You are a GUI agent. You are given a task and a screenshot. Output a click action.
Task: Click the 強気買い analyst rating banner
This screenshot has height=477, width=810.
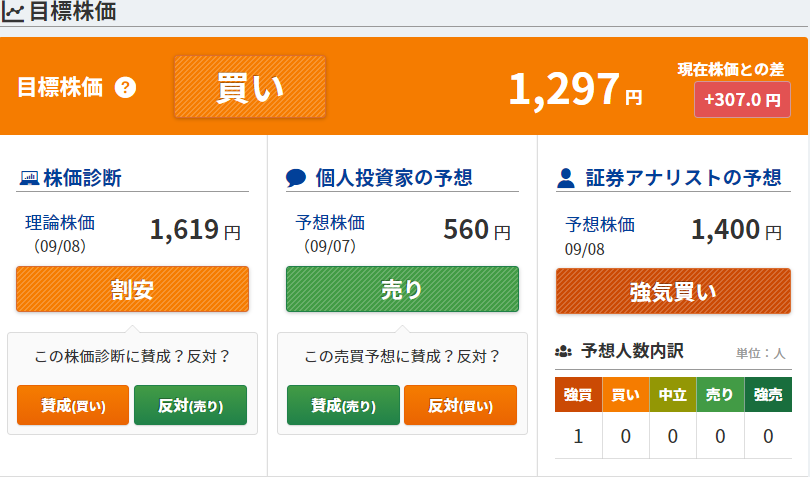[x=673, y=291]
